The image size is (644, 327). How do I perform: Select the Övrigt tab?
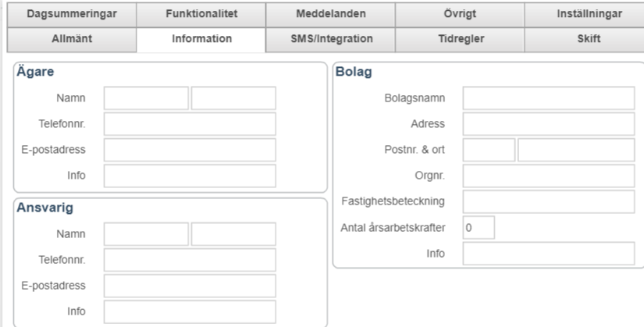[460, 13]
